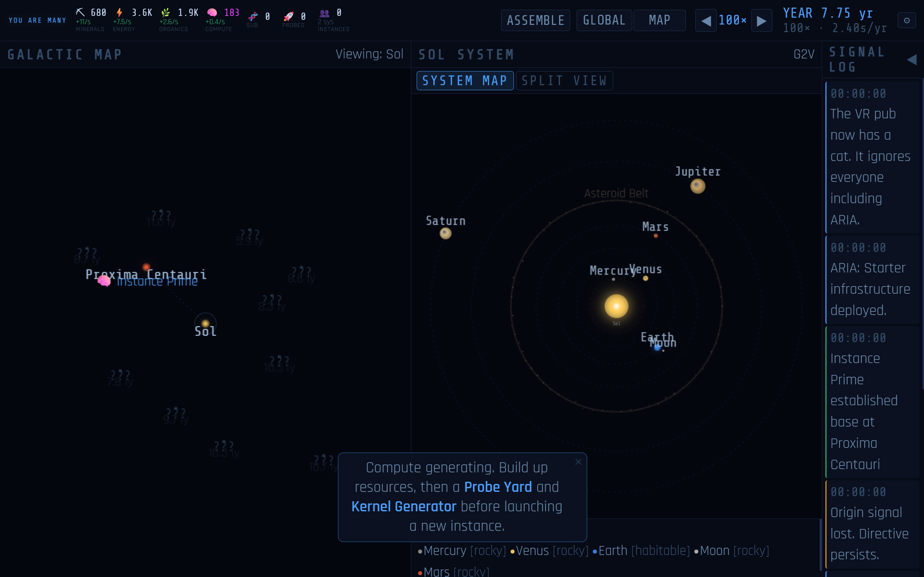
Task: Decrease the game speed with left arrow
Action: tap(706, 21)
